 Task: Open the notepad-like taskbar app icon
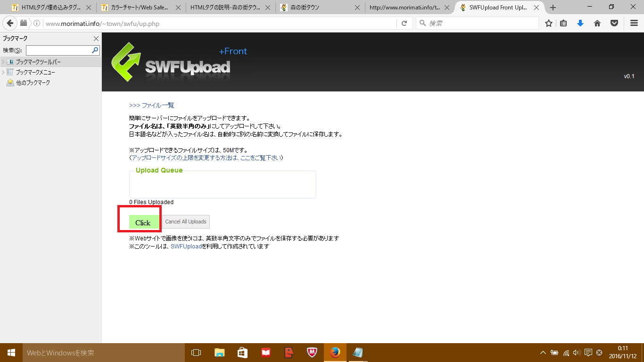point(358,353)
